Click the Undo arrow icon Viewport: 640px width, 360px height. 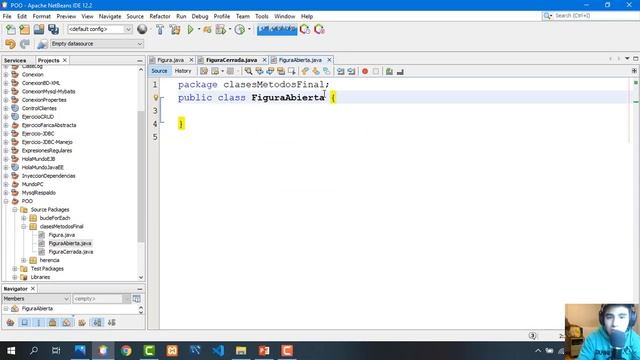point(10,44)
